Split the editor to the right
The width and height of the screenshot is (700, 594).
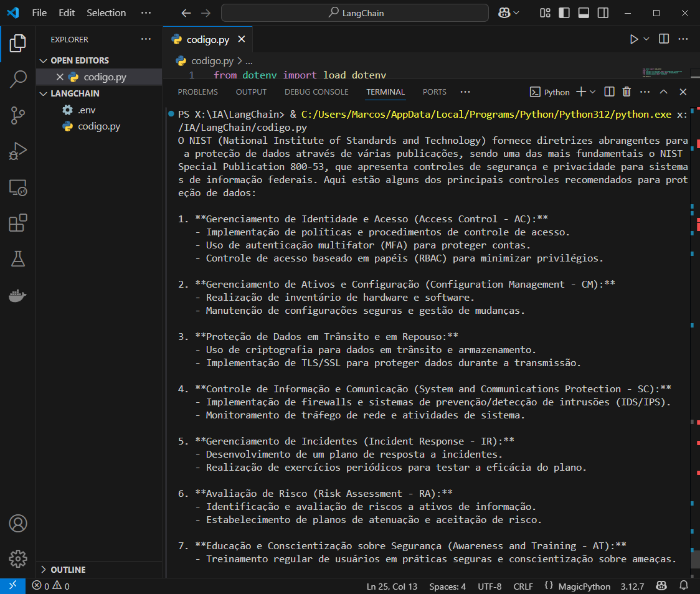tap(664, 39)
